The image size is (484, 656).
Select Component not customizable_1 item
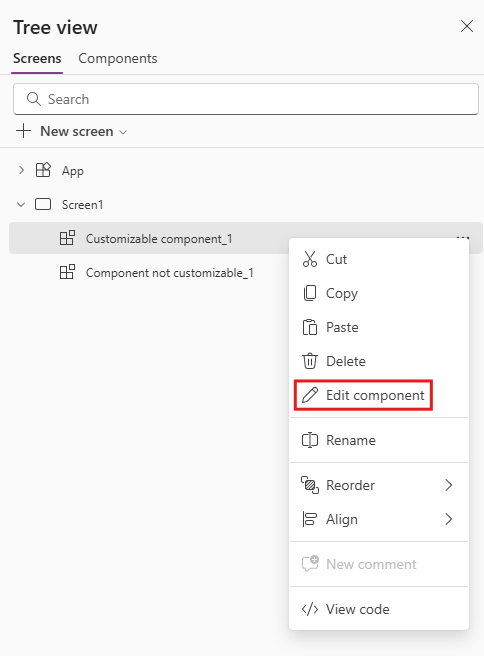click(x=169, y=273)
